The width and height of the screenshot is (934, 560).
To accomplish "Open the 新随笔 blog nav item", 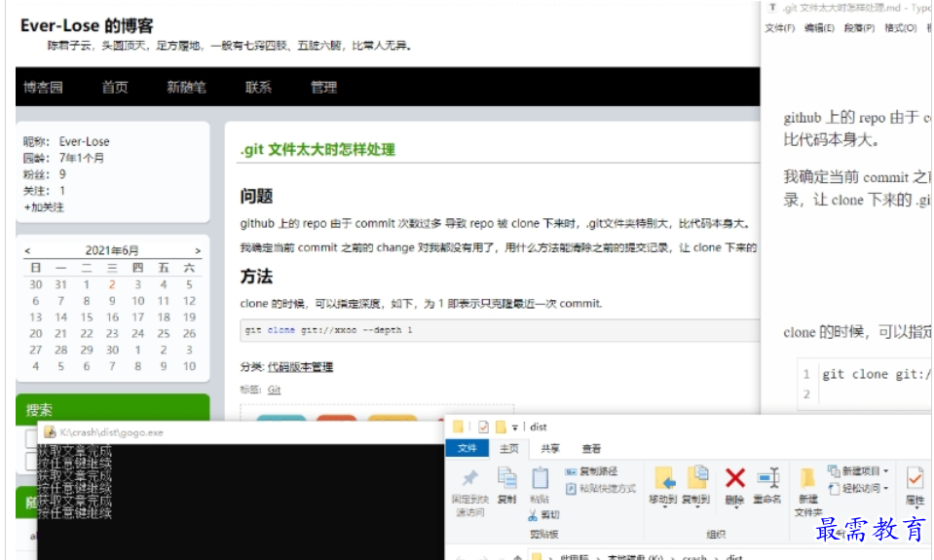I will pyautogui.click(x=186, y=87).
